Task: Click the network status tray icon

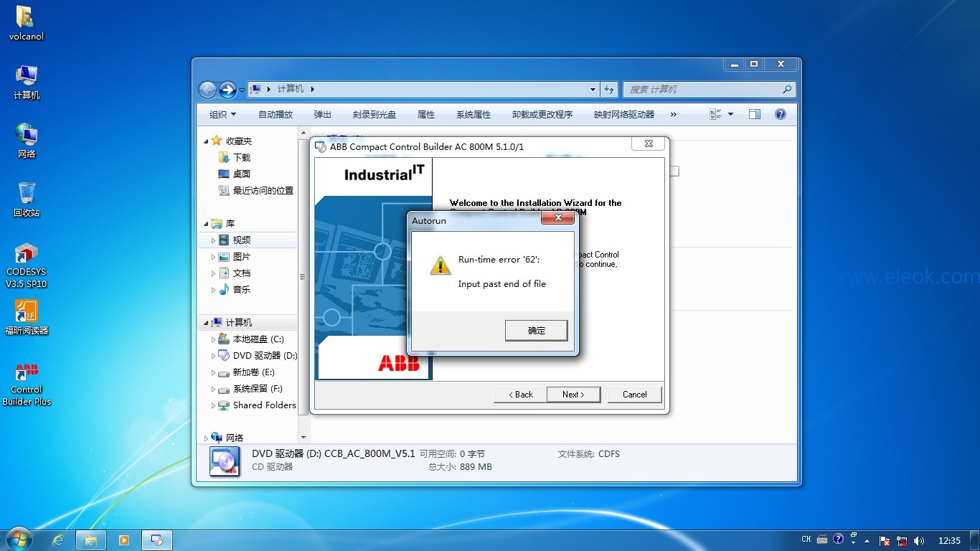Action: pyautogui.click(x=902, y=540)
